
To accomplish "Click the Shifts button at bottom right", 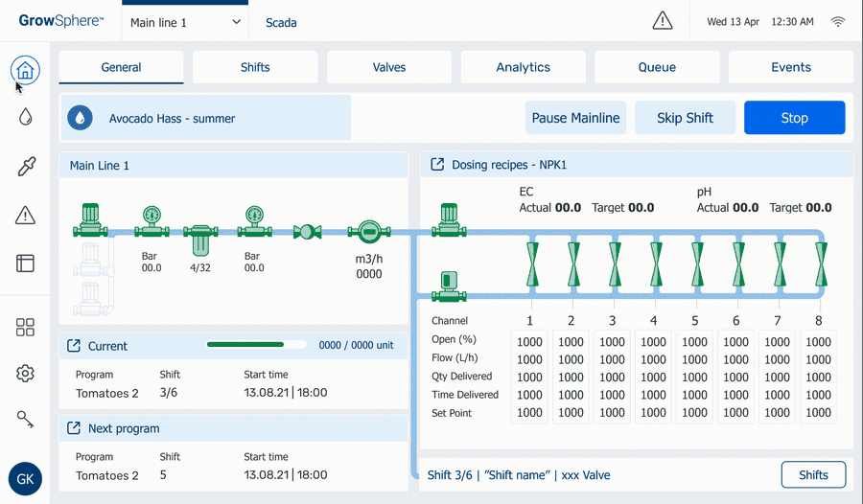I will click(x=813, y=475).
